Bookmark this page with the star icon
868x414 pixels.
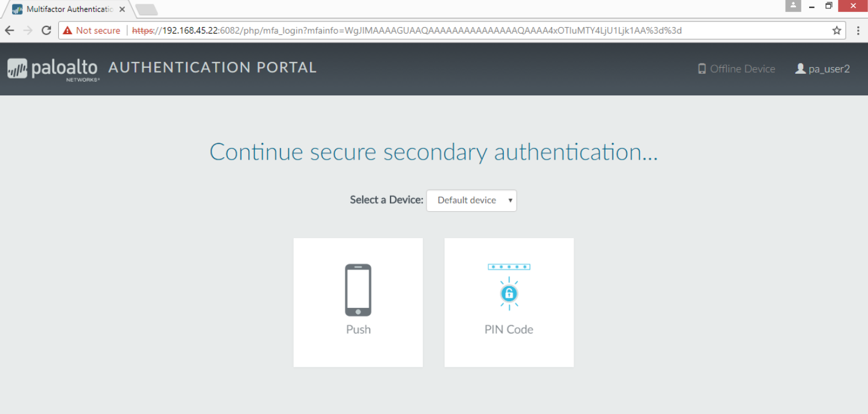pyautogui.click(x=836, y=31)
